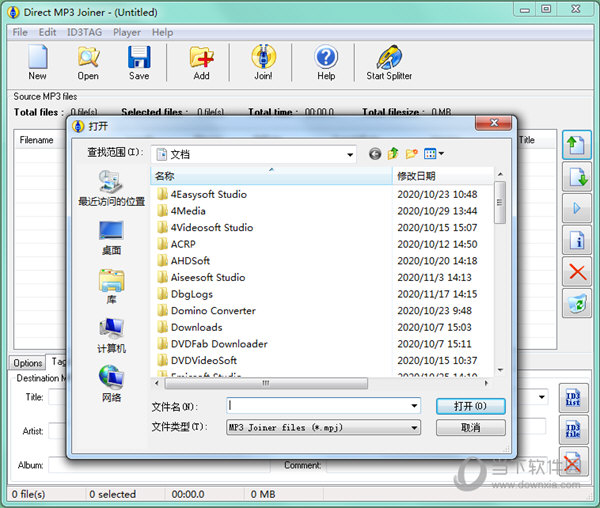
Task: Click the move file up icon
Action: [577, 145]
